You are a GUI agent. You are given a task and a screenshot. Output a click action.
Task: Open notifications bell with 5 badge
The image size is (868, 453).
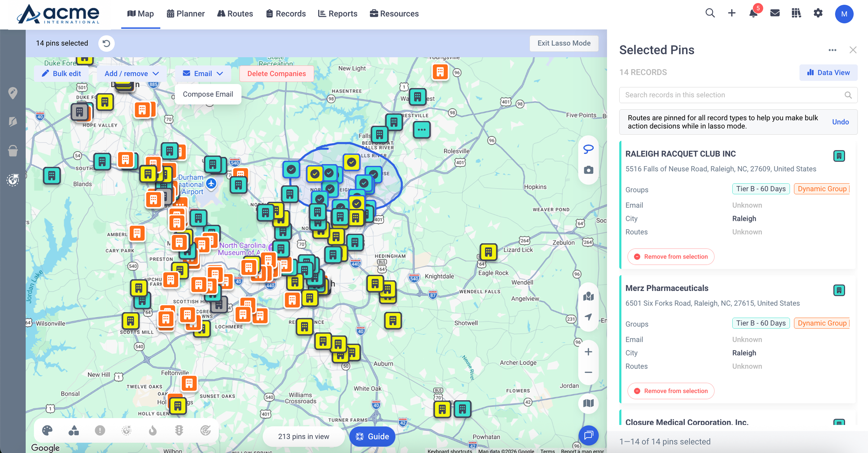coord(753,13)
